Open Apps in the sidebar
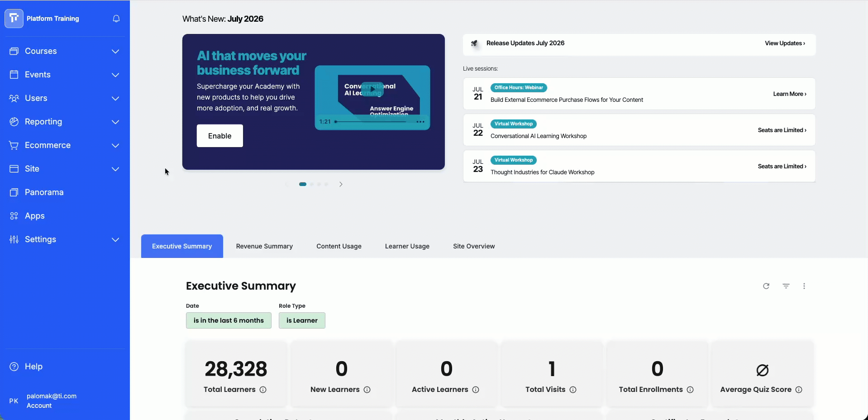868x420 pixels. [x=34, y=216]
